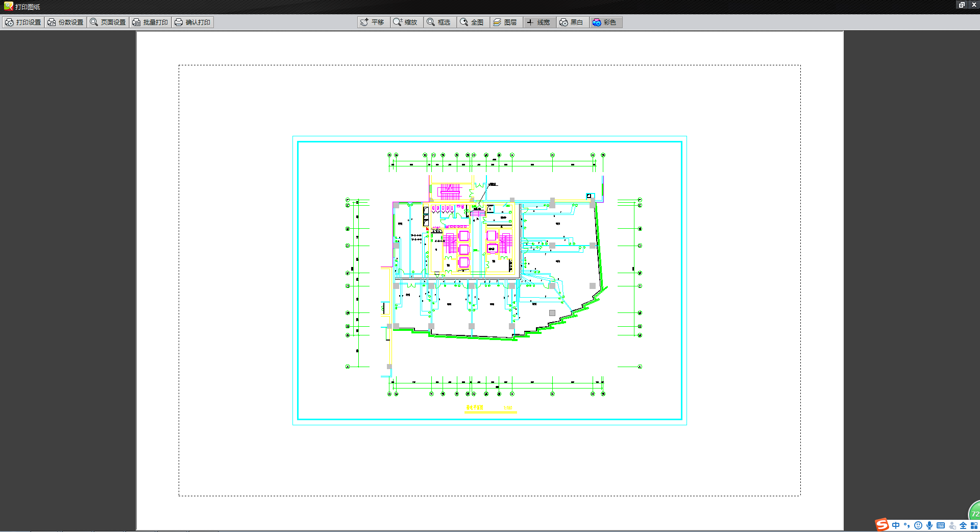The image size is (980, 532).
Task: Open the input method toolbox grid
Action: point(974,525)
